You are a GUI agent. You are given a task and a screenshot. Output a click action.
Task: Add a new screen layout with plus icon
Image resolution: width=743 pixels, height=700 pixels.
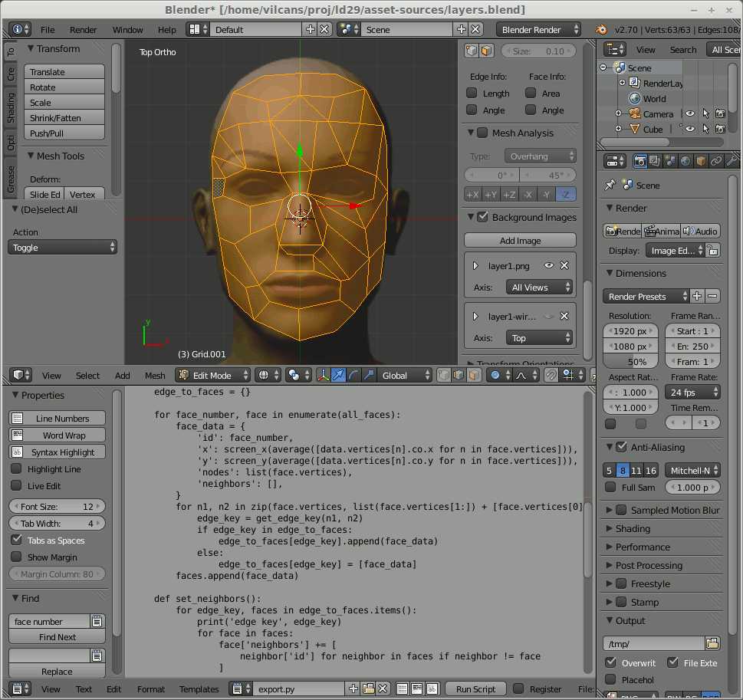point(310,29)
